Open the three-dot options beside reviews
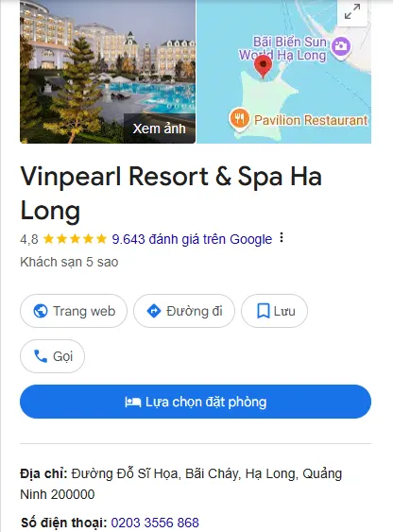Screen dimensions: 393x532 tap(282, 238)
